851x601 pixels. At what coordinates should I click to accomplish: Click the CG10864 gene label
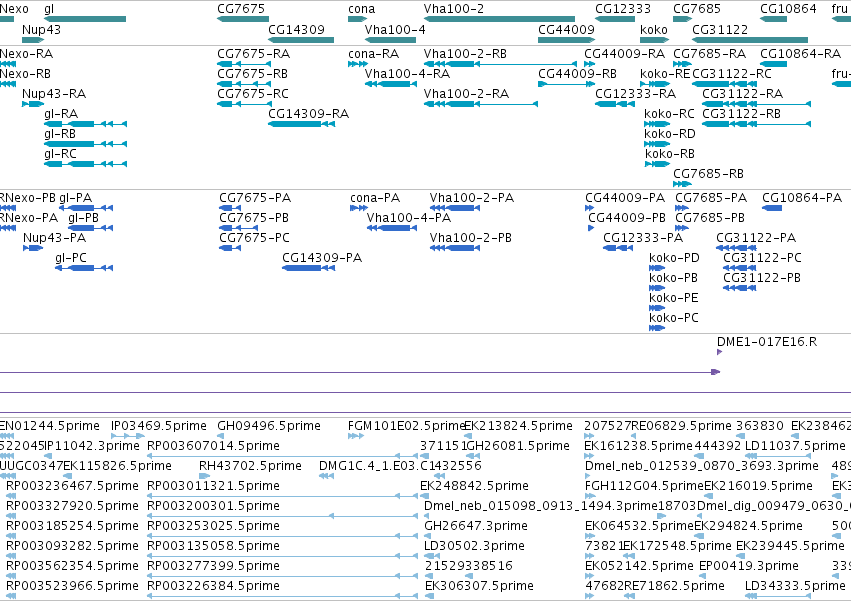(x=788, y=9)
